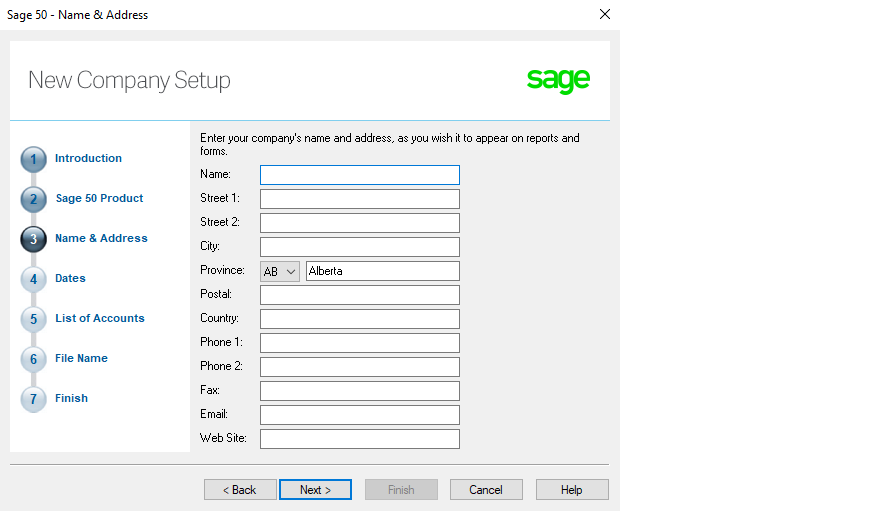Click the Next > button

315,490
